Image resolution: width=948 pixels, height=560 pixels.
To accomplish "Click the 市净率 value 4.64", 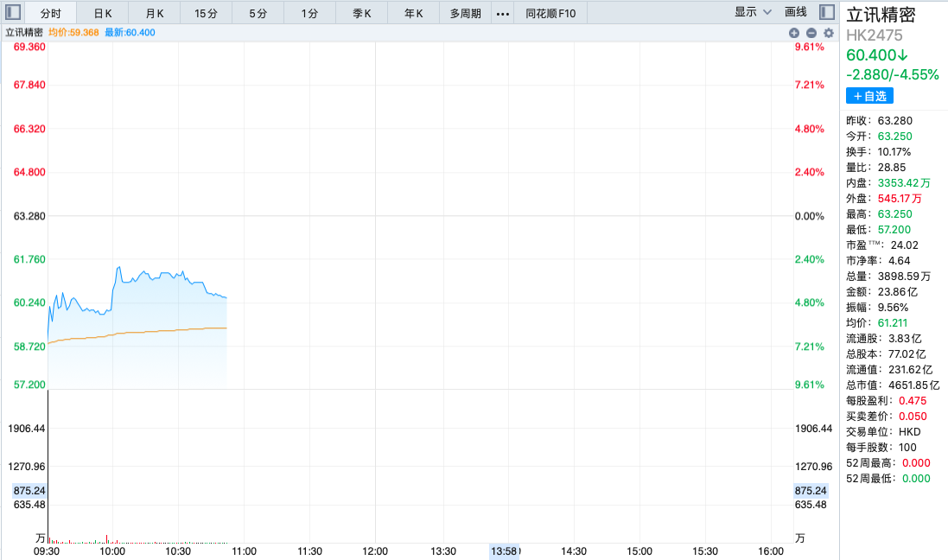I will [900, 261].
